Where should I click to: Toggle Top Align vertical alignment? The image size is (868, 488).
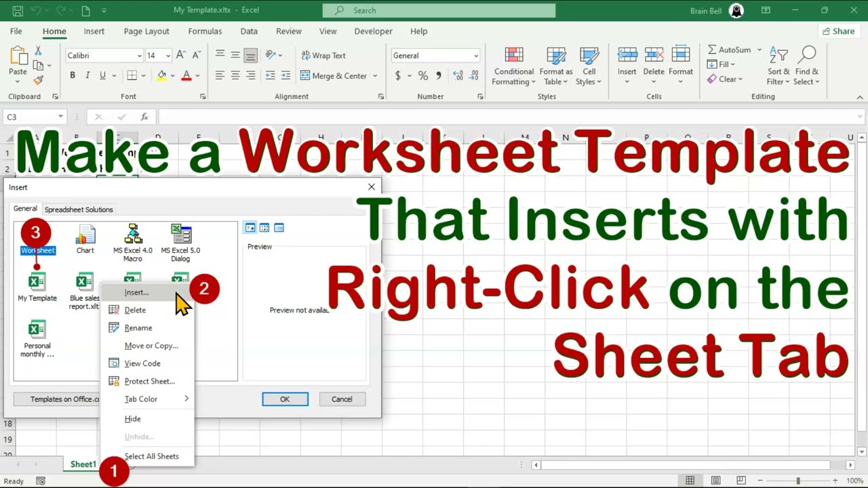220,56
